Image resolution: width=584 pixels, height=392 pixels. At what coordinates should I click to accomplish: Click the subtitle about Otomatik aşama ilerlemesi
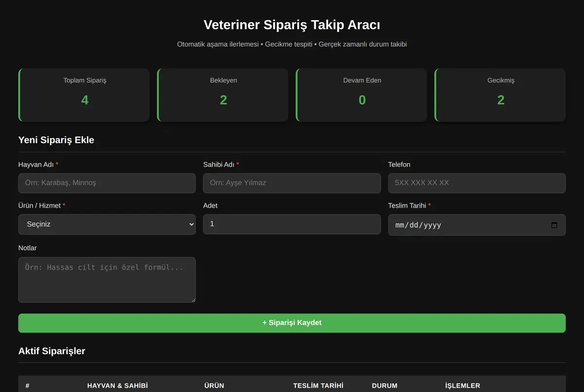click(x=292, y=44)
